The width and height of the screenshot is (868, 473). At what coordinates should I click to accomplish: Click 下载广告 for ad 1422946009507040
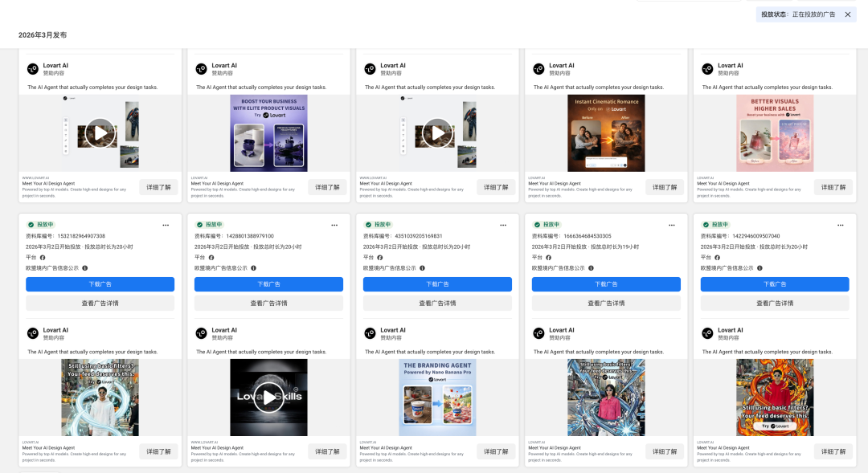775,284
